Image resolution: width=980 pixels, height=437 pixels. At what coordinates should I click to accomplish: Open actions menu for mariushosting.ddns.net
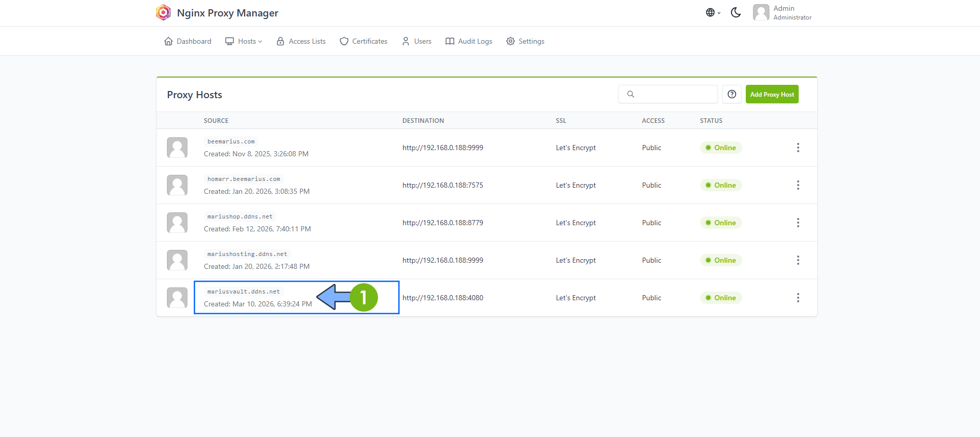click(798, 261)
